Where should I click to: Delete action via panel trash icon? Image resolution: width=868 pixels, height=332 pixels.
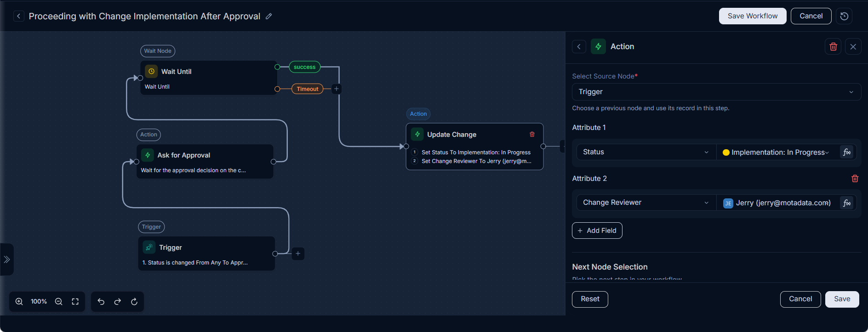coord(833,47)
